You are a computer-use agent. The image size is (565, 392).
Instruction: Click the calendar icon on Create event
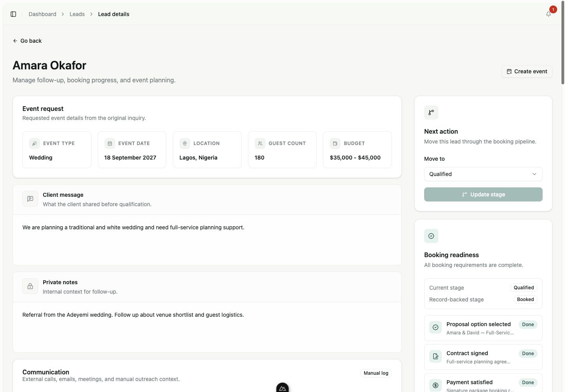(x=509, y=71)
